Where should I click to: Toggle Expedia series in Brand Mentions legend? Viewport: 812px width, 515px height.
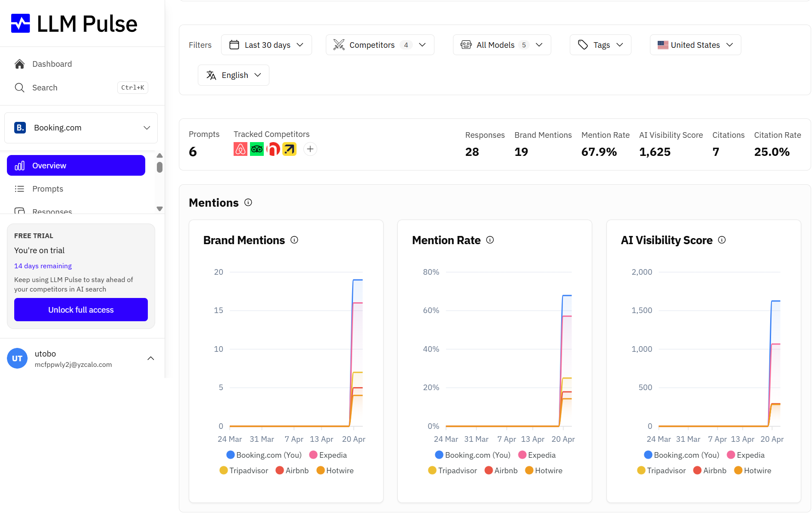(x=328, y=455)
